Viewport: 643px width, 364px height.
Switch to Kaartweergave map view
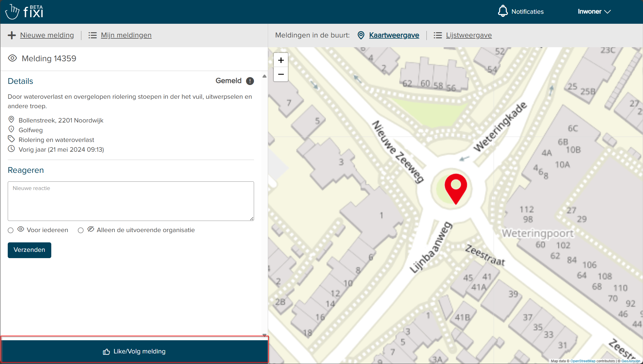click(x=394, y=35)
